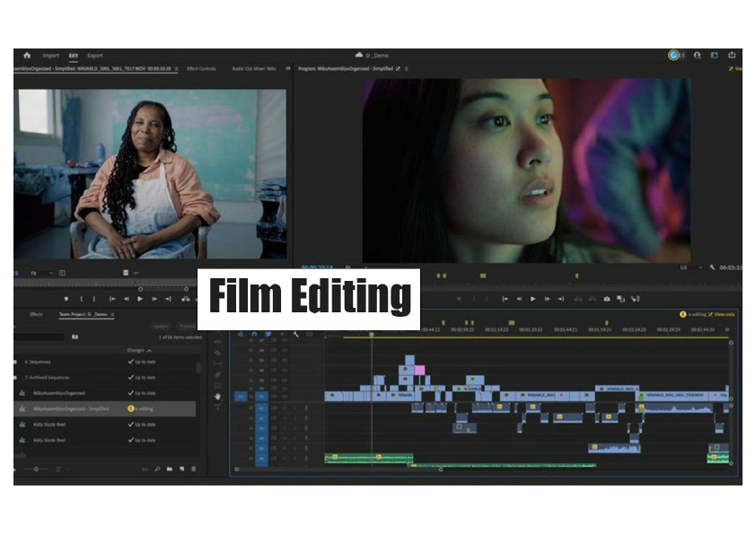The image size is (756, 534).
Task: Select the Razor tool
Action: 218,353
